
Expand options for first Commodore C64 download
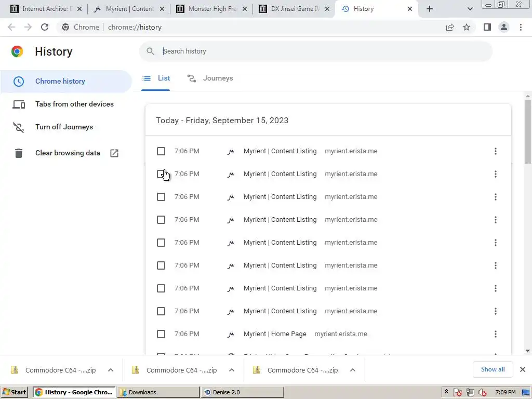click(x=111, y=370)
